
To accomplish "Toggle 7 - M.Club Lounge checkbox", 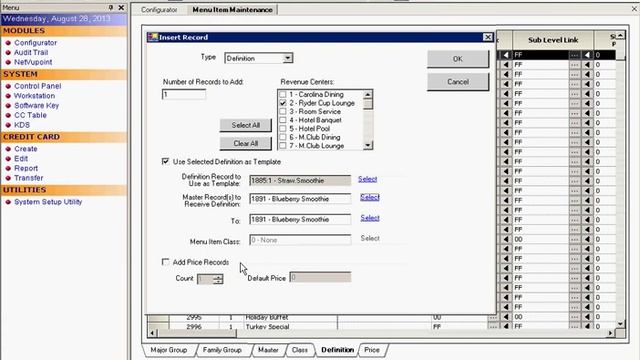I will tap(282, 146).
